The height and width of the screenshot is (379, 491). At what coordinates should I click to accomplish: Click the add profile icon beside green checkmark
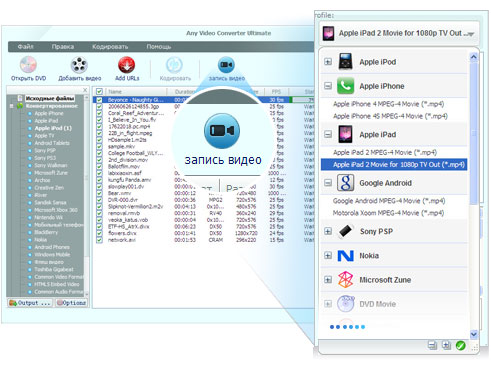[446, 345]
